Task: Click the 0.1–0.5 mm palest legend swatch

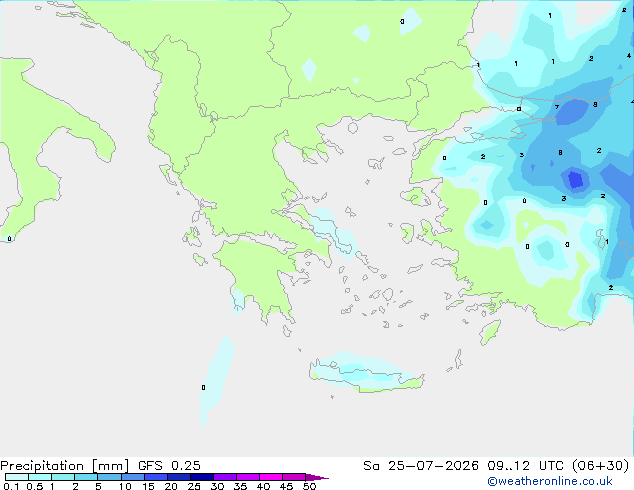Action: (17, 477)
